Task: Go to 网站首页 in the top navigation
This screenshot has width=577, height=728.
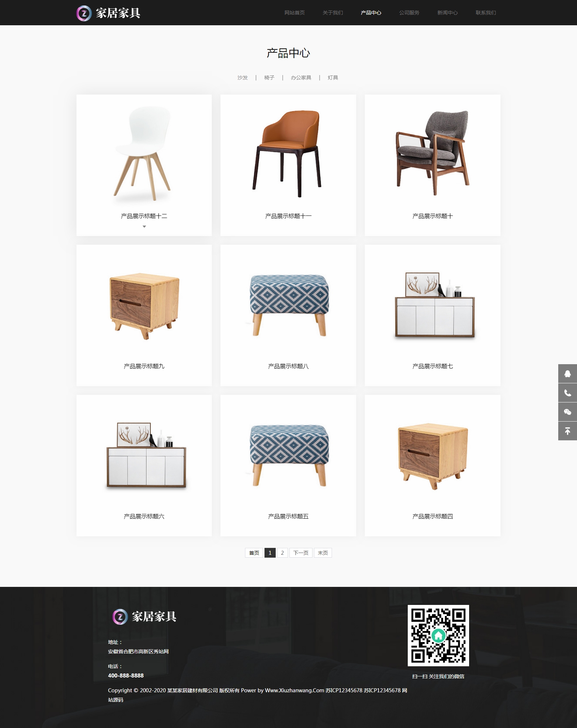Action: click(x=294, y=13)
